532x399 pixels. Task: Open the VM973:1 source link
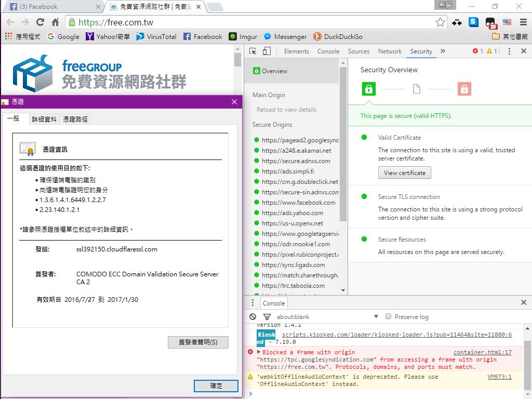[499, 377]
